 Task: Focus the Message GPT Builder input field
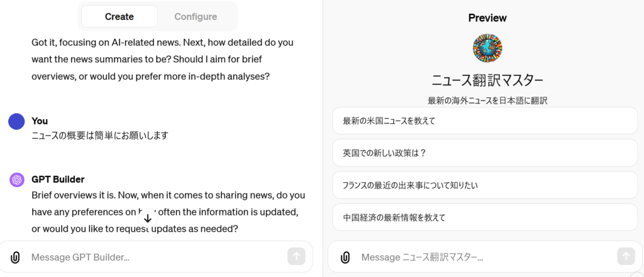pos(156,258)
